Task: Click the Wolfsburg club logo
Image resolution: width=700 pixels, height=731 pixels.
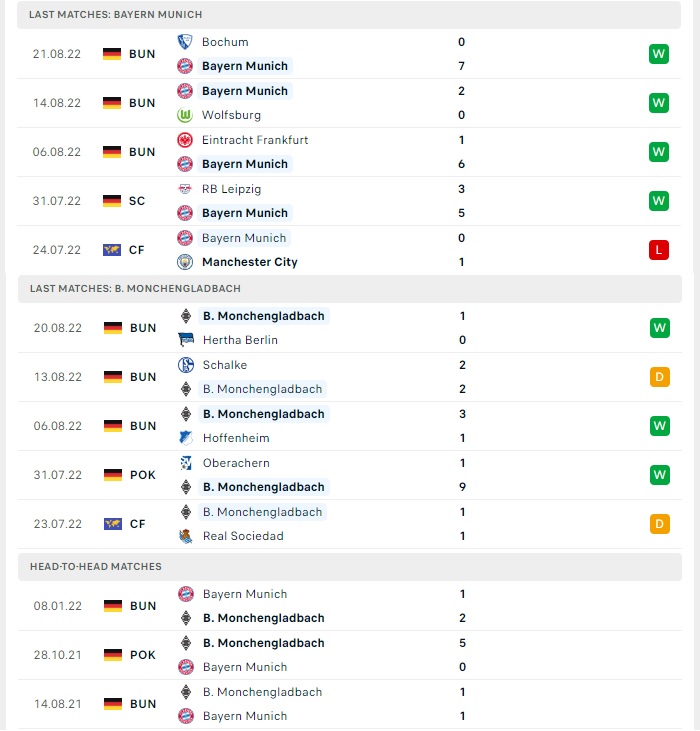Action: (x=185, y=115)
